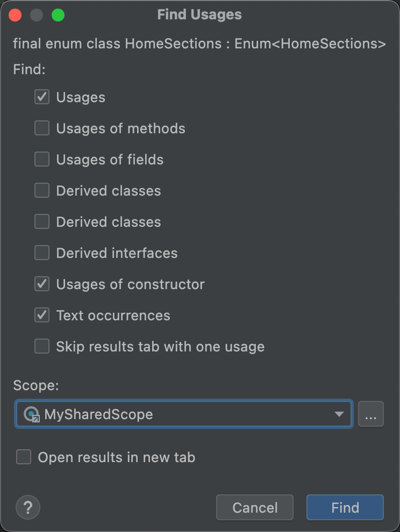The width and height of the screenshot is (400, 532).
Task: Enable Usages of methods
Action: point(41,128)
